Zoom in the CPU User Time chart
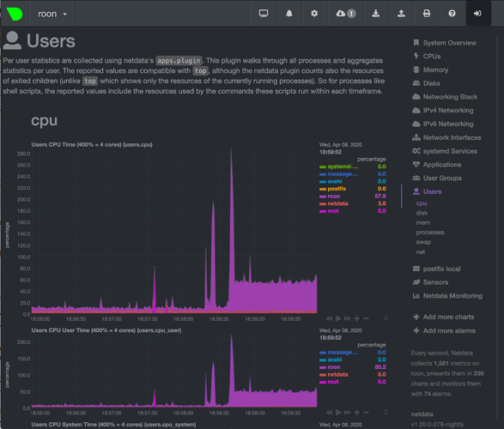The height and width of the screenshot is (429, 504). click(x=357, y=413)
